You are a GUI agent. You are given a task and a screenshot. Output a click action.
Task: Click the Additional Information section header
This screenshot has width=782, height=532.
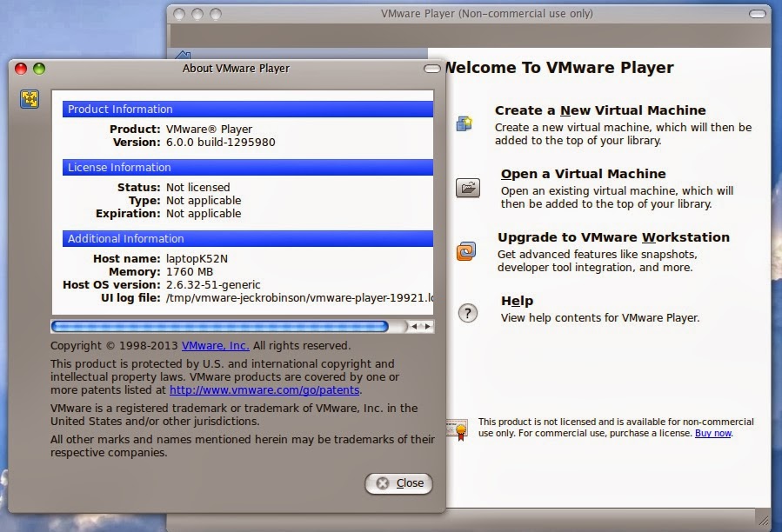tap(247, 239)
